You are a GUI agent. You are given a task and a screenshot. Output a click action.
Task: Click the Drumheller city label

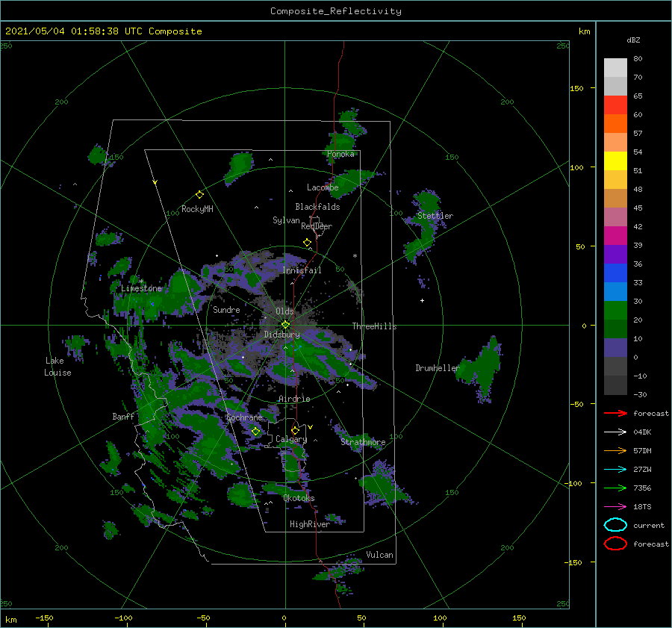pos(437,368)
